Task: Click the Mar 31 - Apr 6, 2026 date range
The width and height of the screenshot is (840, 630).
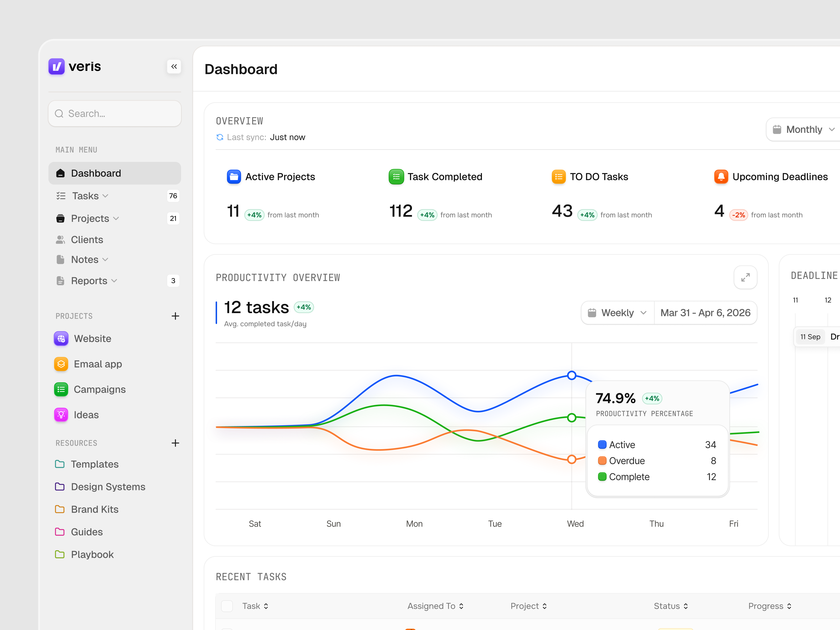Action: (705, 313)
